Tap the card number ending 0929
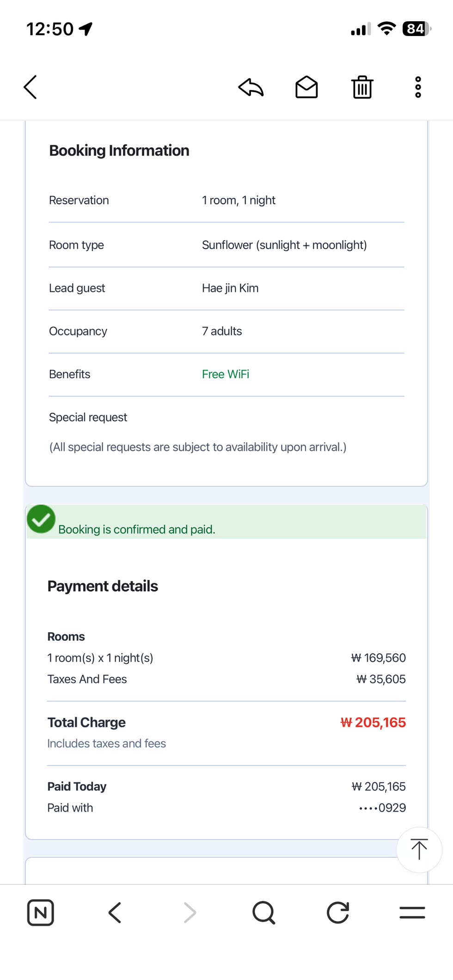The image size is (453, 980). point(383,808)
